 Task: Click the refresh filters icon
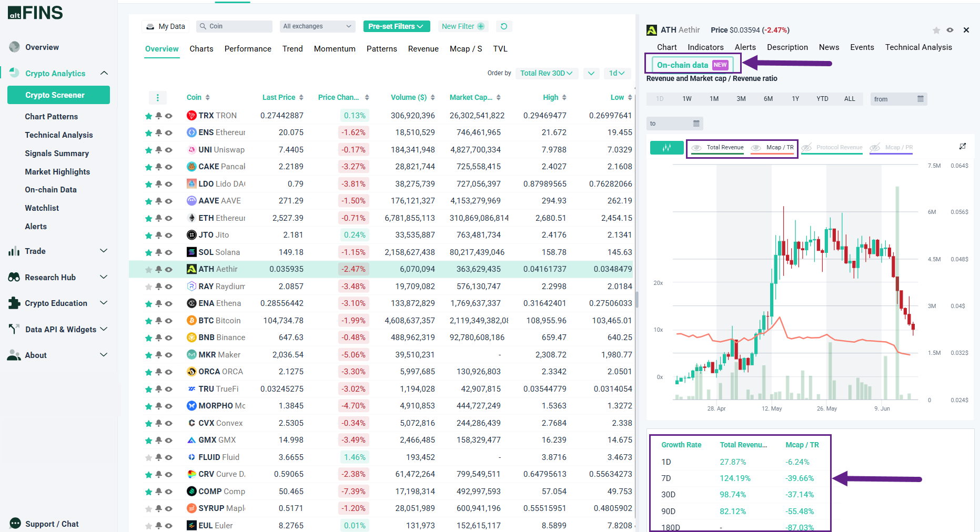pyautogui.click(x=504, y=26)
